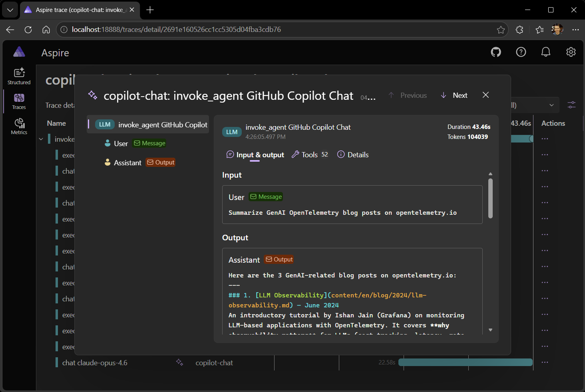Go to browser Home page
This screenshot has width=585, height=392.
(46, 30)
